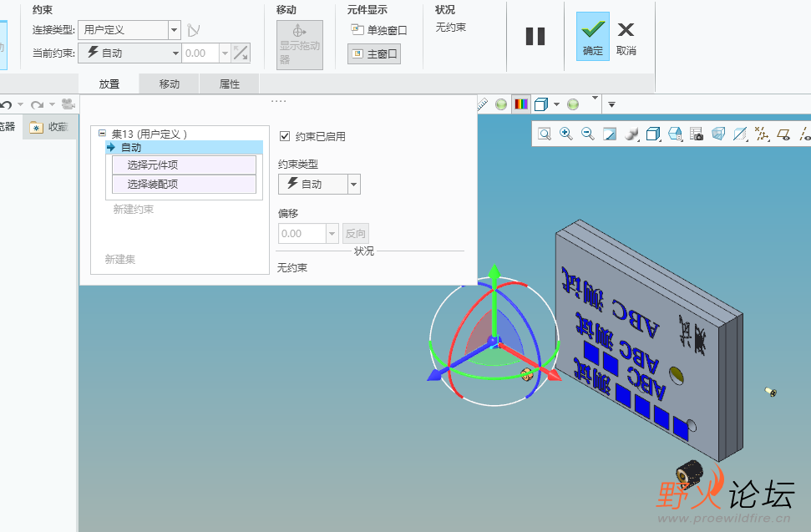The image size is (811, 532).
Task: Click the zoom out magnifier icon
Action: (587, 134)
